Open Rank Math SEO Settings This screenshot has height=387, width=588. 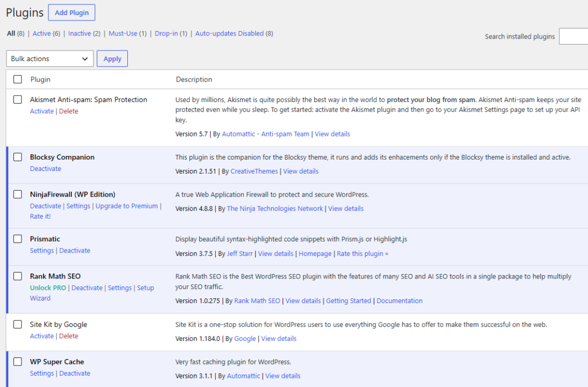click(x=120, y=288)
